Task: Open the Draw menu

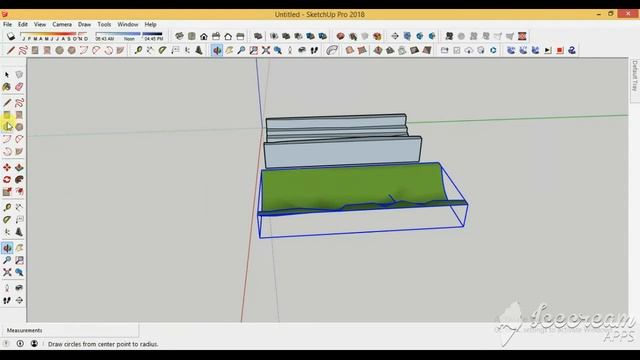Action: [x=84, y=24]
